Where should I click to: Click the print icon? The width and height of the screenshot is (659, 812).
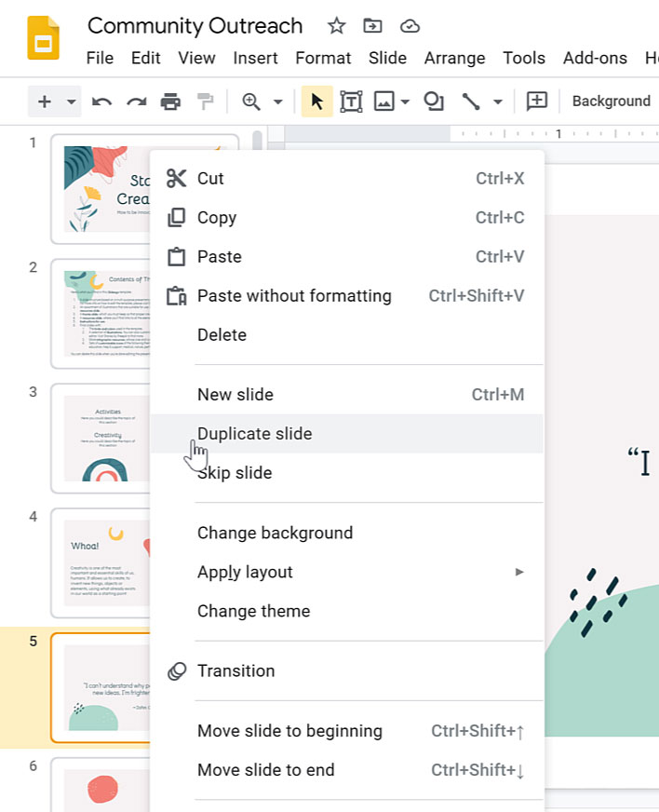click(x=170, y=101)
